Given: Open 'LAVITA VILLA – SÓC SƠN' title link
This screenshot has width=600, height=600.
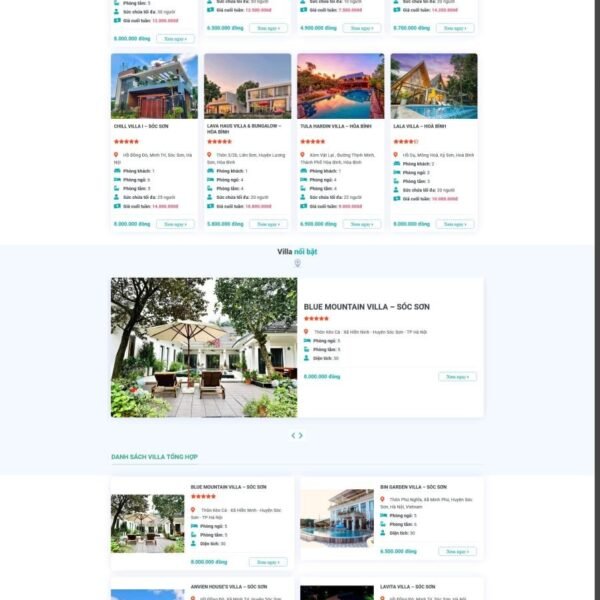Looking at the screenshot, I should (408, 586).
